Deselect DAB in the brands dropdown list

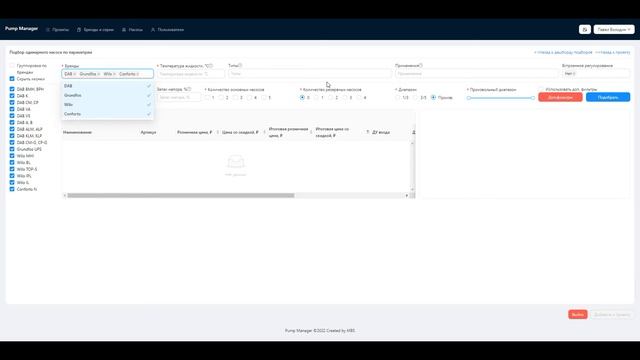[107, 86]
